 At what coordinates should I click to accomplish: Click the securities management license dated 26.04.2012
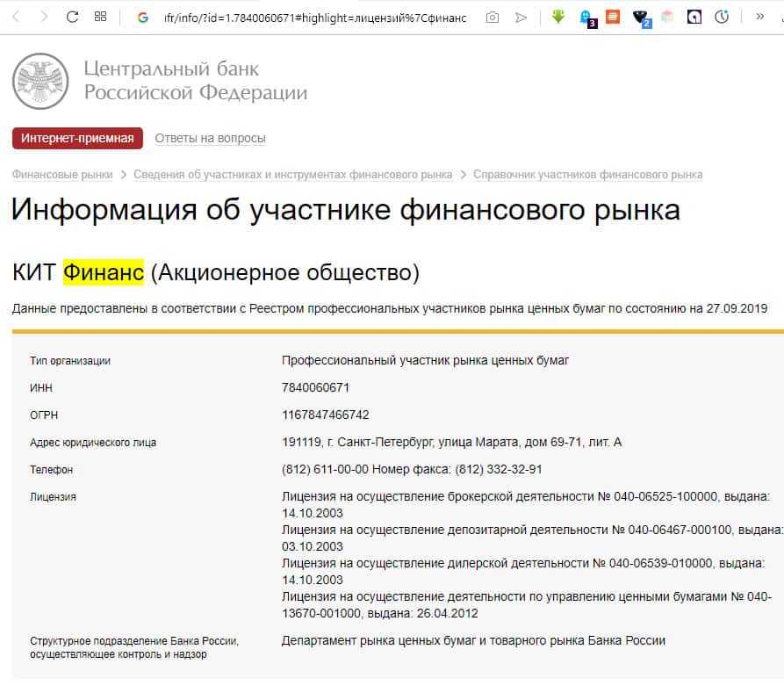click(x=527, y=605)
